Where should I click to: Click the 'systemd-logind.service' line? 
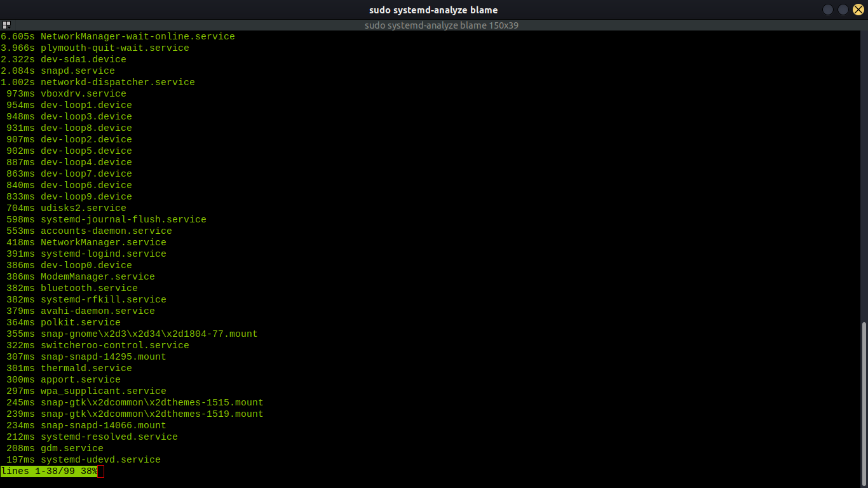pos(104,254)
